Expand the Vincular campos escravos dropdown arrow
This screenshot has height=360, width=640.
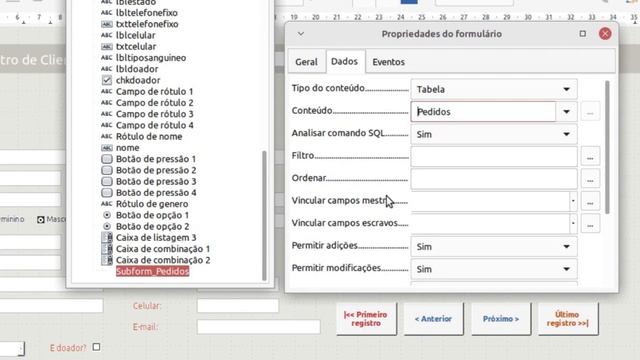pos(573,224)
